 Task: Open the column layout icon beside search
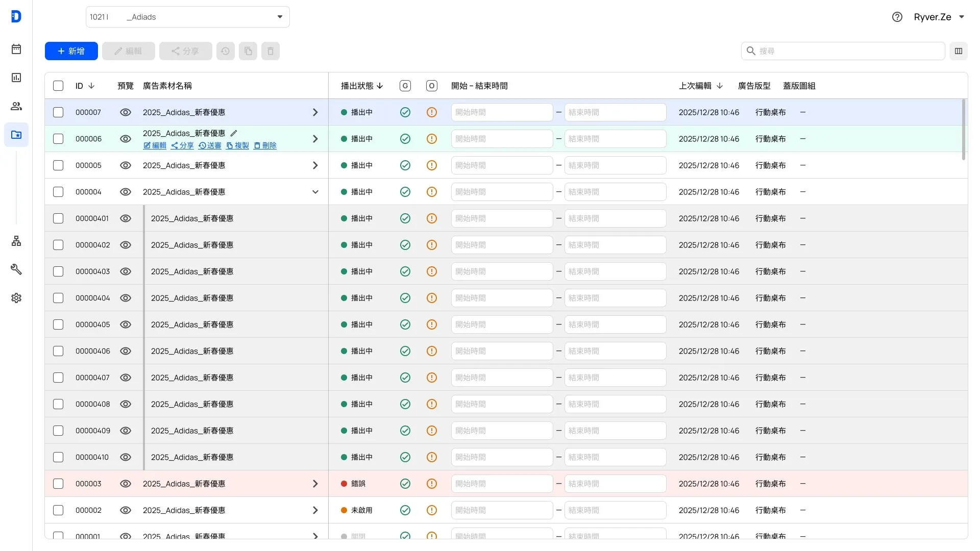pyautogui.click(x=959, y=51)
